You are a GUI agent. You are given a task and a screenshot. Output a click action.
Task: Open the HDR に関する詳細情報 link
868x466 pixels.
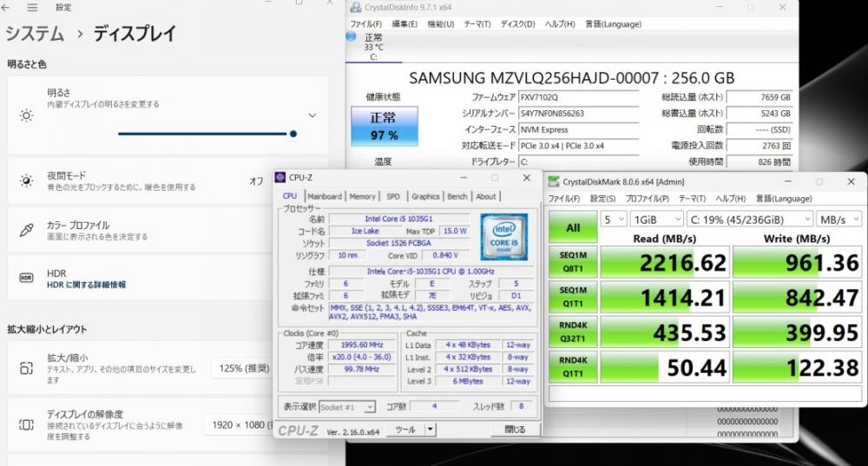tap(86, 285)
